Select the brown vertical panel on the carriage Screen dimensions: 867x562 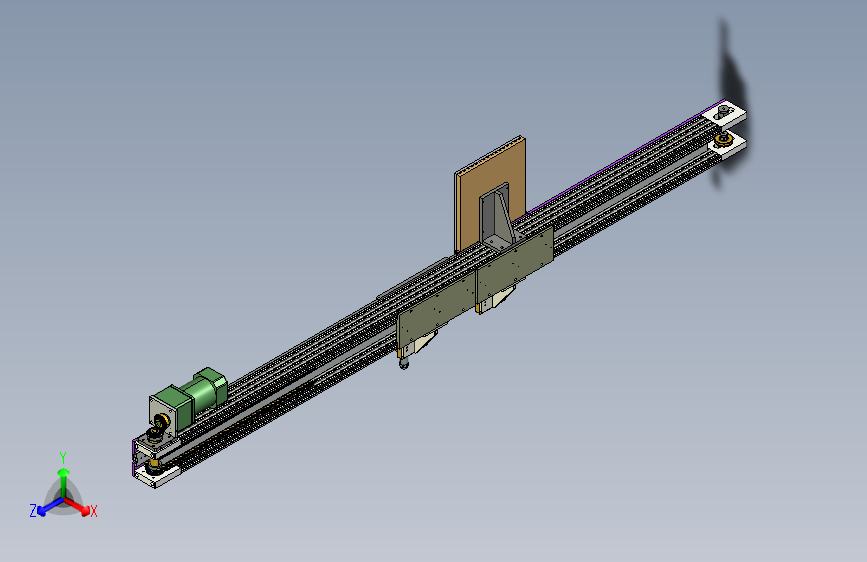(490, 194)
